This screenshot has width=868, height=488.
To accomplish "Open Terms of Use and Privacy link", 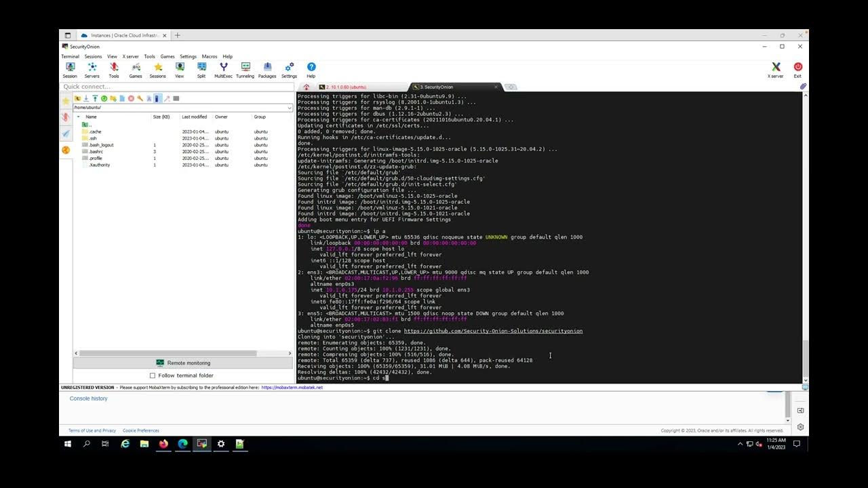I will pyautogui.click(x=92, y=430).
